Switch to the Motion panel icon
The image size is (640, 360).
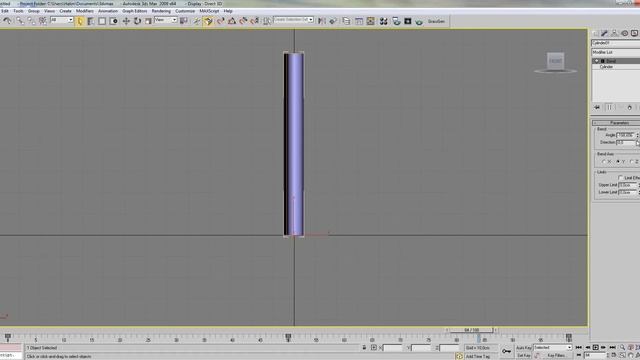point(624,33)
